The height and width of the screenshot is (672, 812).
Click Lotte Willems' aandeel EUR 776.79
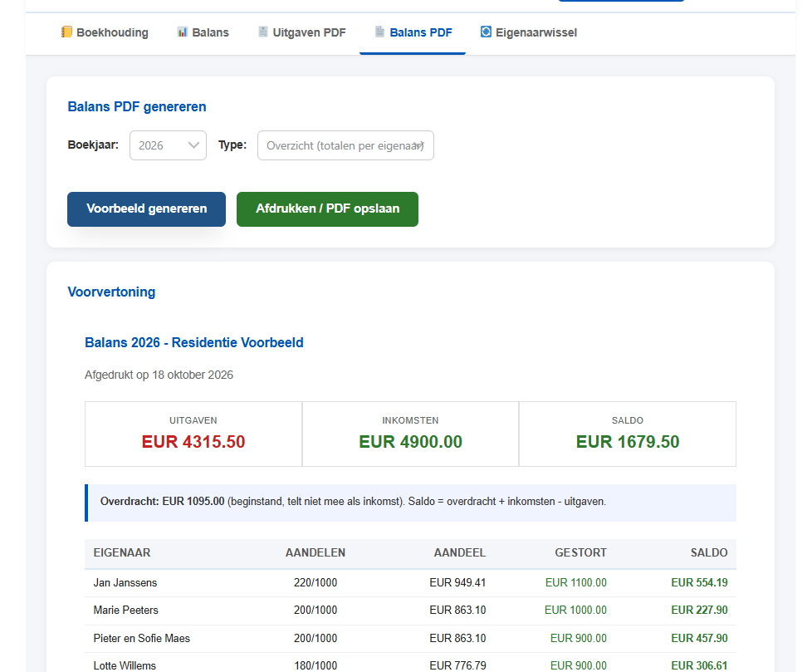point(457,666)
